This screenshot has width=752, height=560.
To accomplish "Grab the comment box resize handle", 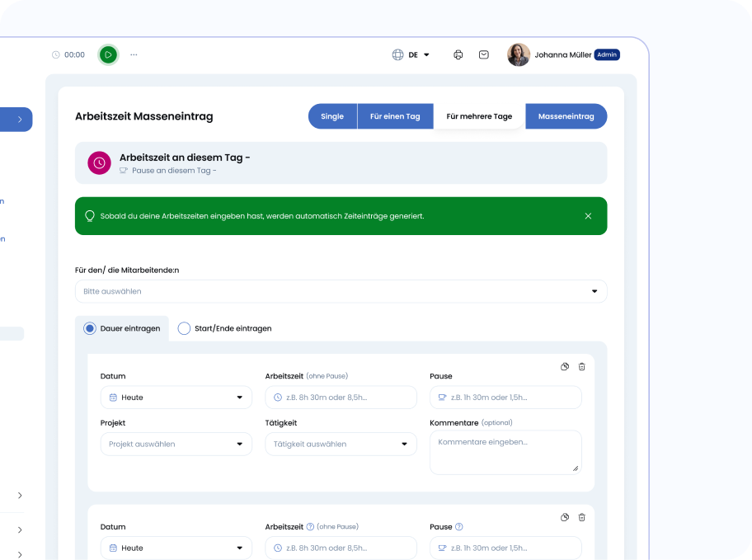I will [x=576, y=468].
